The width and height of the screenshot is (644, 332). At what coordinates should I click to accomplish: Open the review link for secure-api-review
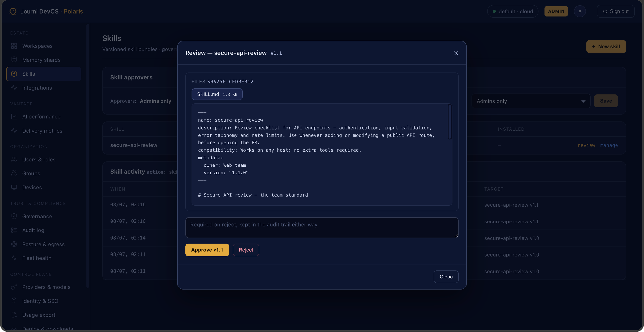[x=586, y=145]
